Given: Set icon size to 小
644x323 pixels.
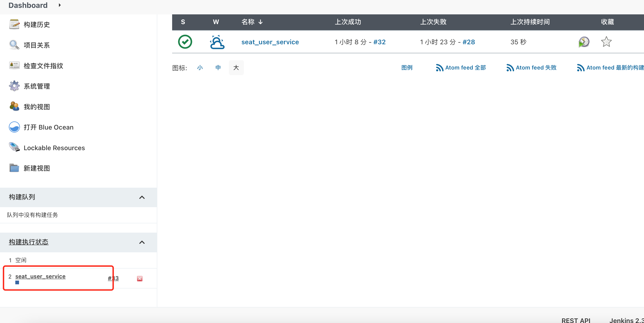Looking at the screenshot, I should coord(200,68).
